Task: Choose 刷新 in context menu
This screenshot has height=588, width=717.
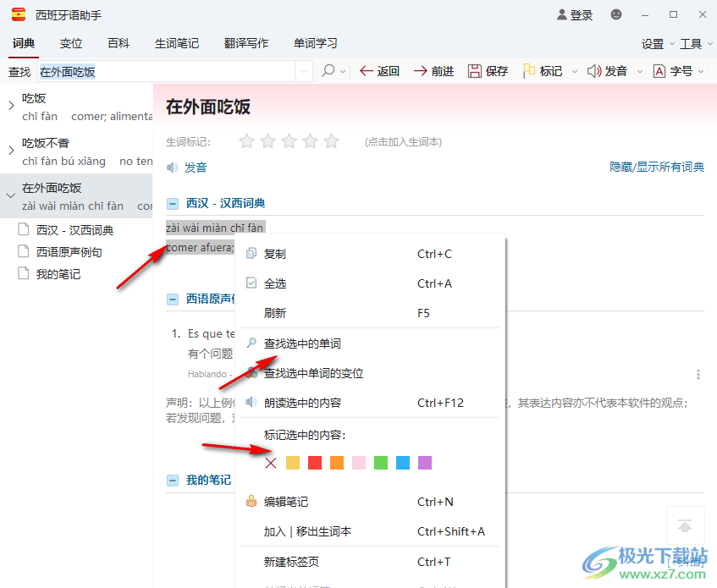Action: pyautogui.click(x=369, y=313)
